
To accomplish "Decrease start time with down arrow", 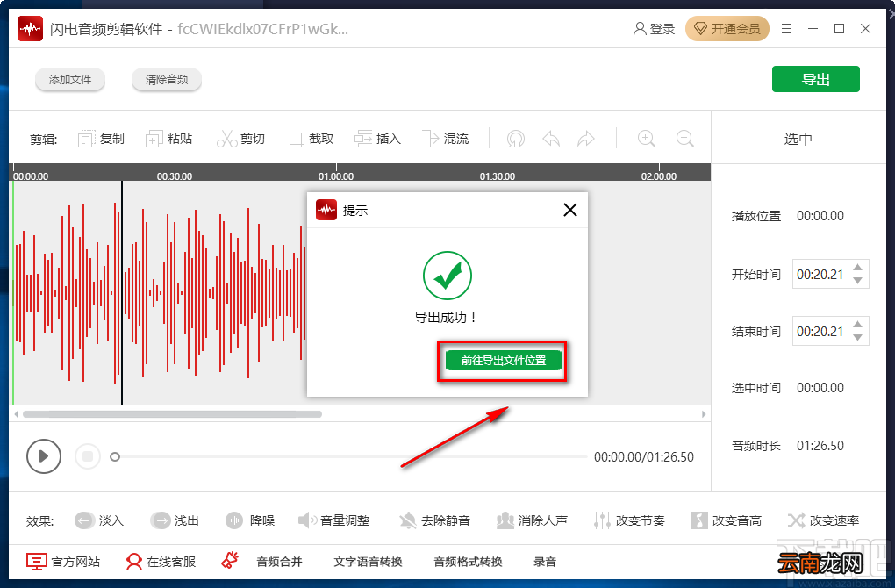I will point(857,280).
